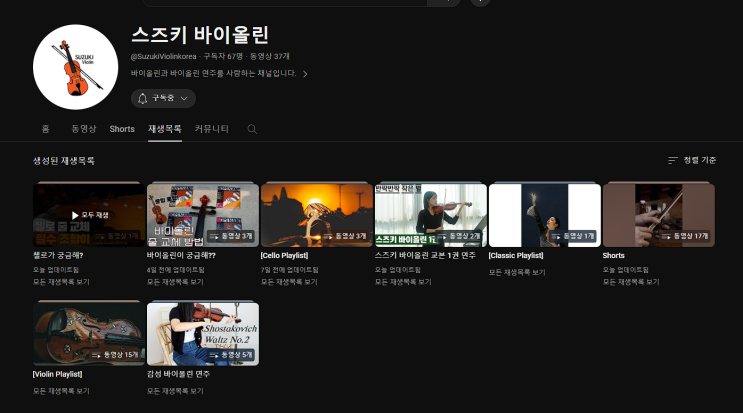Open the 구독중 subscription dropdown
This screenshot has height=413, width=743.
(163, 99)
